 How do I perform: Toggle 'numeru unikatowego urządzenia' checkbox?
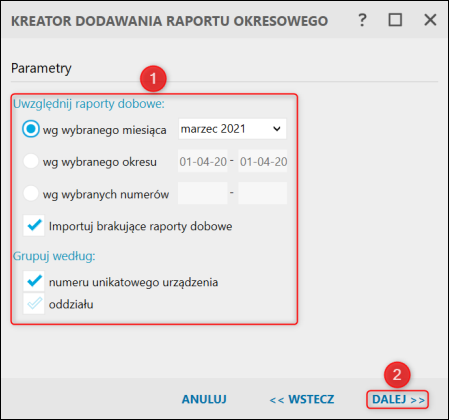click(x=34, y=281)
